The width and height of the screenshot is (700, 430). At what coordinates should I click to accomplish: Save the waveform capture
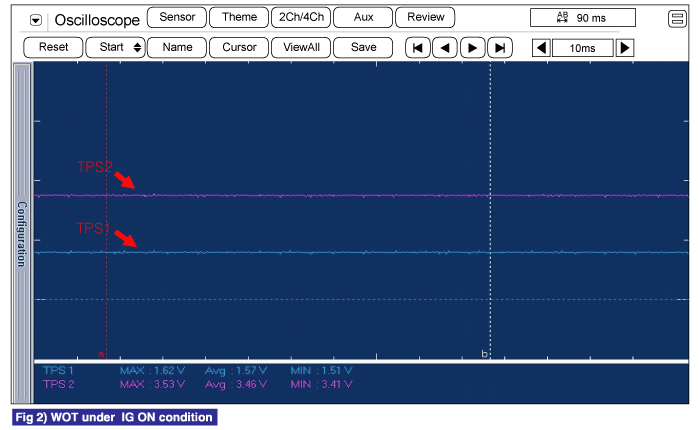[x=363, y=47]
